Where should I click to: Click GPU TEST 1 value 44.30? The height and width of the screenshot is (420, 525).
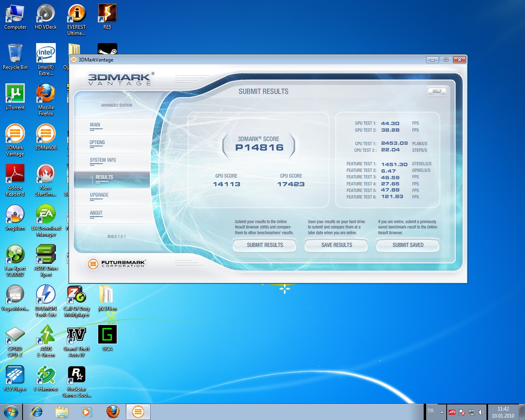[x=390, y=123]
